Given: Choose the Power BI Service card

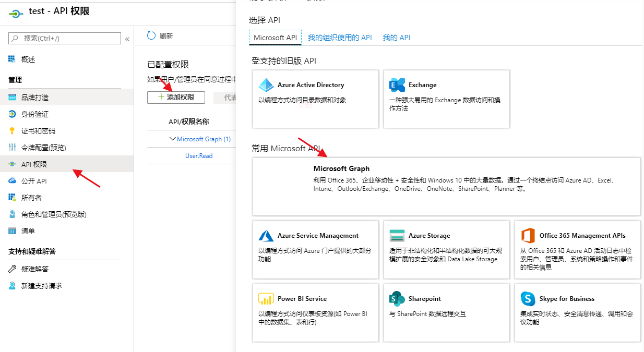Looking at the screenshot, I should [316, 313].
